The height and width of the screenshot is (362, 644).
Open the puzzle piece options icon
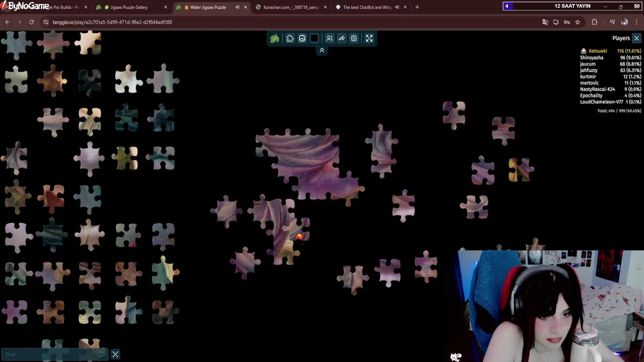pyautogui.click(x=290, y=38)
